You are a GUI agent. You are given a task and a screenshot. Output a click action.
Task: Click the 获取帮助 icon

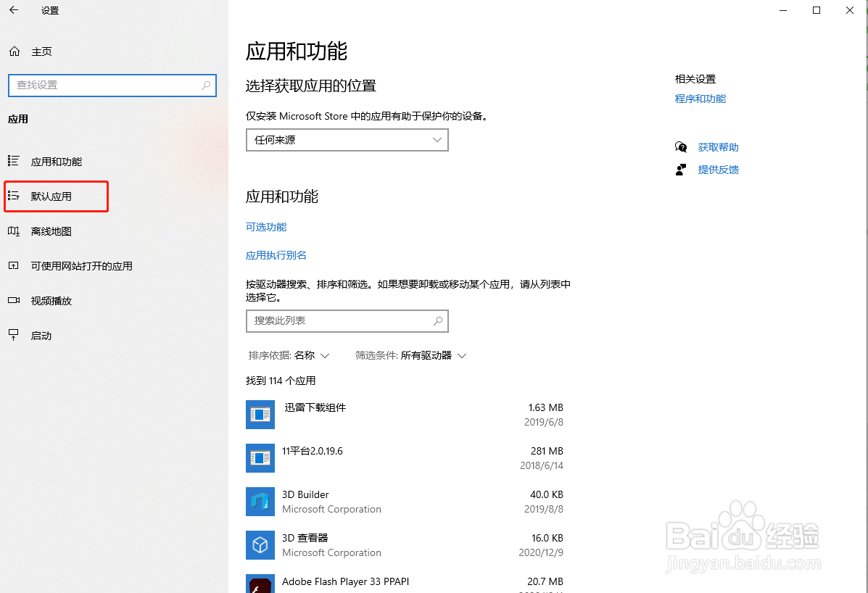pos(681,146)
